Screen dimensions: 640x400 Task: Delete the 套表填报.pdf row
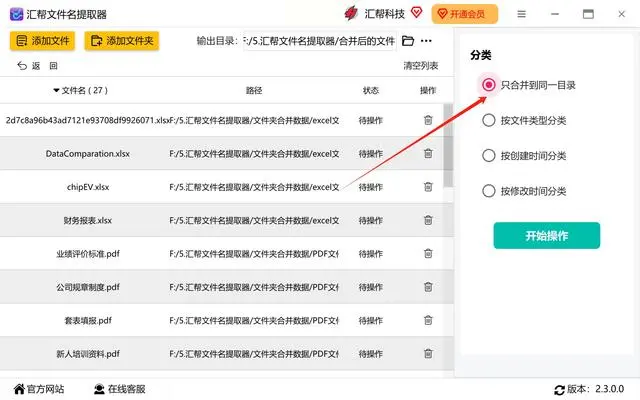[x=428, y=320]
